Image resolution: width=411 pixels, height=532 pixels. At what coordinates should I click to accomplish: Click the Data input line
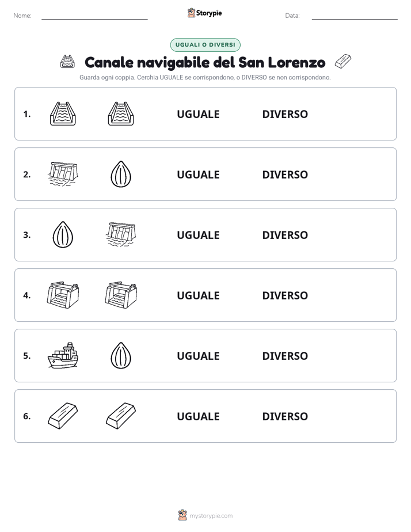tap(355, 16)
